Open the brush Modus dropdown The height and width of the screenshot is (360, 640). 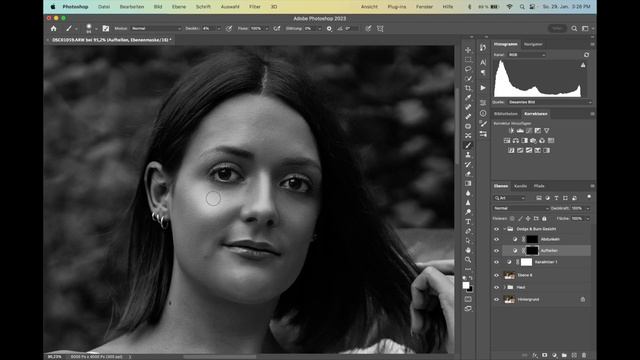point(156,29)
